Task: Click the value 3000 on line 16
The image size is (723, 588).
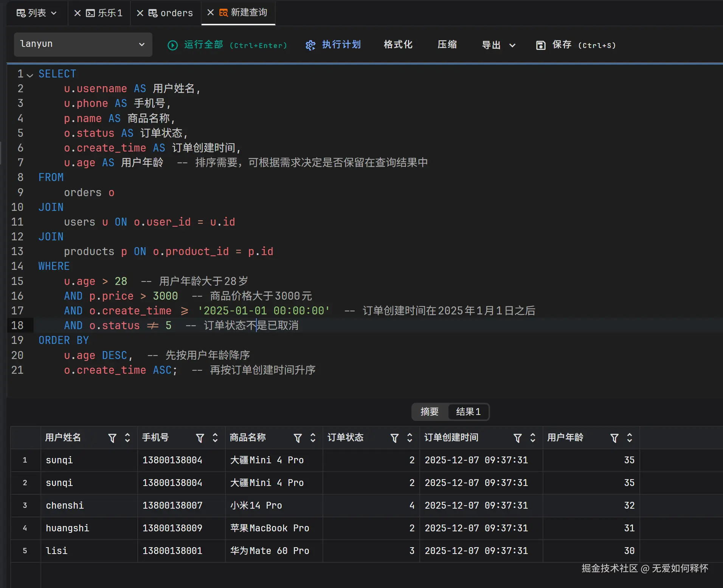Action: pyautogui.click(x=165, y=296)
